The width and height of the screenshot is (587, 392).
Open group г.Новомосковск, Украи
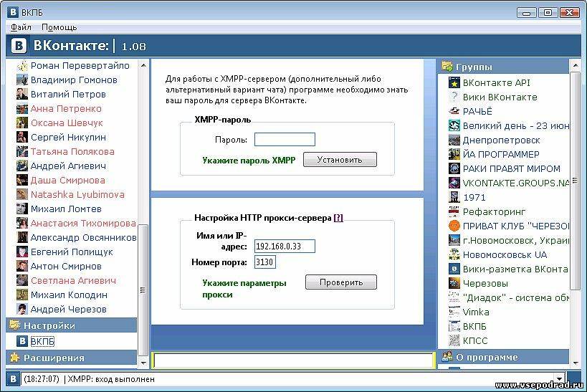[516, 240]
